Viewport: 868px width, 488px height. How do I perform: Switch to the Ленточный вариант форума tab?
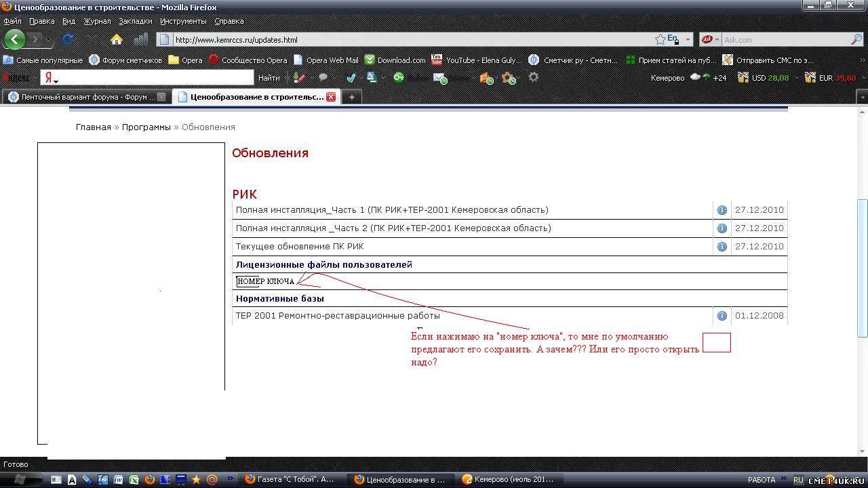tap(86, 97)
